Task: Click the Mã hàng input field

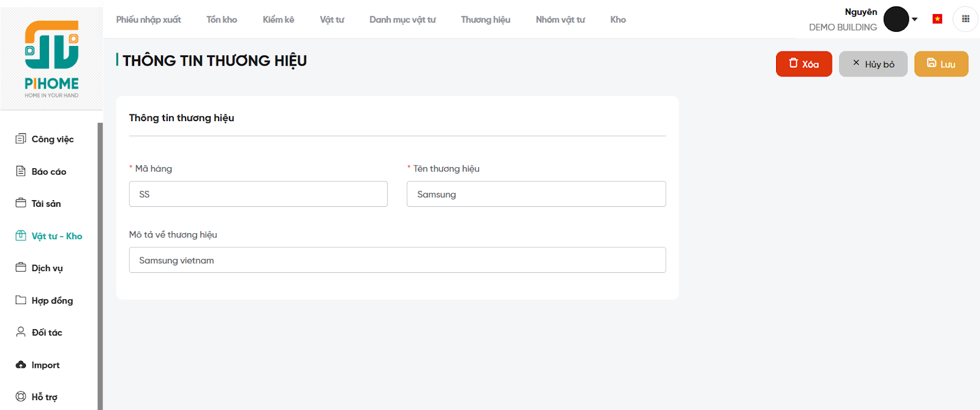Action: pyautogui.click(x=258, y=194)
